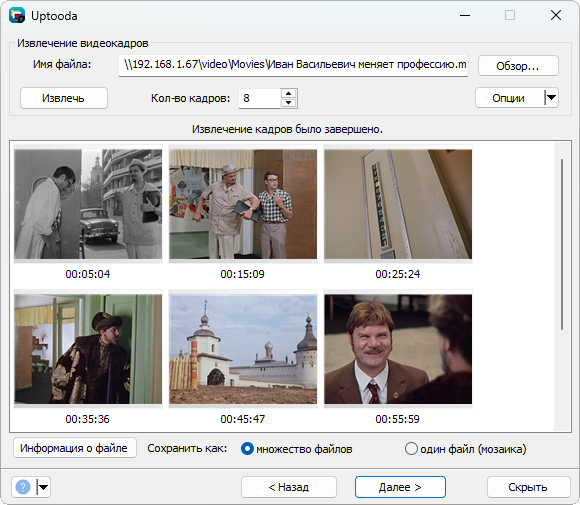
Task: Click the Имя файла path field
Action: tap(293, 65)
